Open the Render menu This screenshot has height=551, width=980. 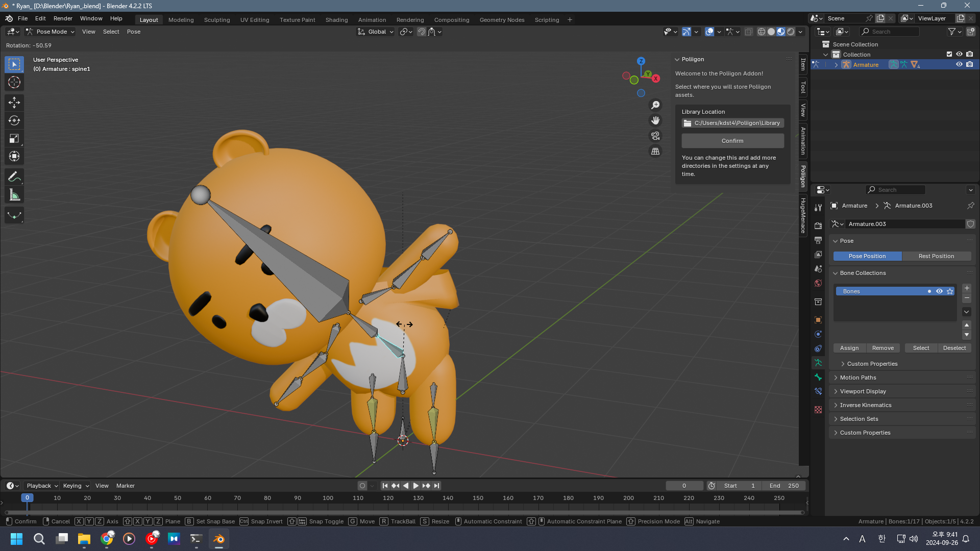(63, 18)
